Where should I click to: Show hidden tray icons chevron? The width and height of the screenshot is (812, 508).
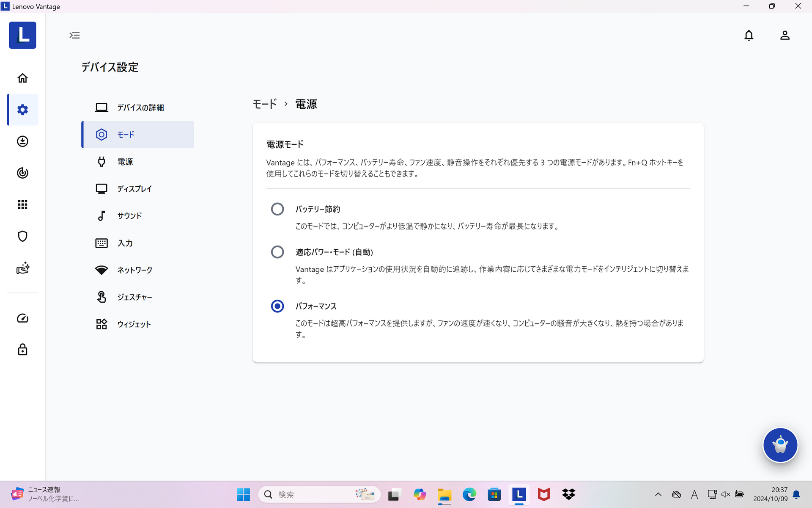[x=658, y=494]
